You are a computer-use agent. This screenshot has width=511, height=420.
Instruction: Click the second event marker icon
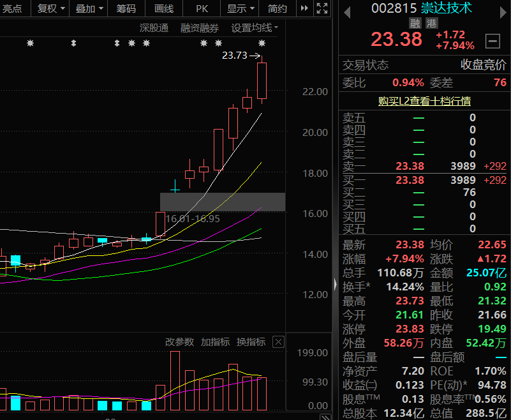pyautogui.click(x=73, y=43)
